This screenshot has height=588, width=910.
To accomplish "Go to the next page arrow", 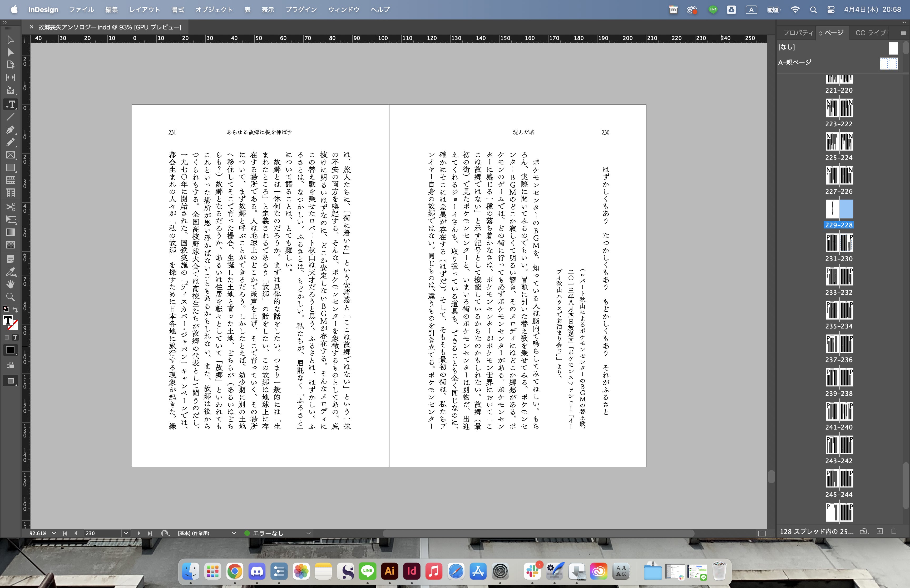I will point(139,534).
